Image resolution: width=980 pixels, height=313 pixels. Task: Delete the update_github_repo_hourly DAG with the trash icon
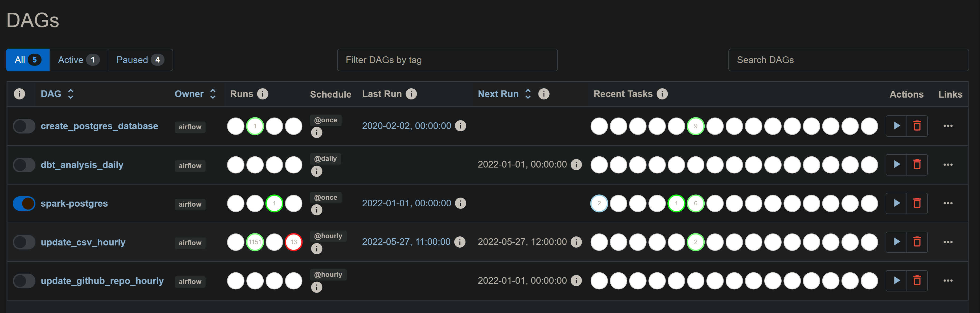point(917,280)
